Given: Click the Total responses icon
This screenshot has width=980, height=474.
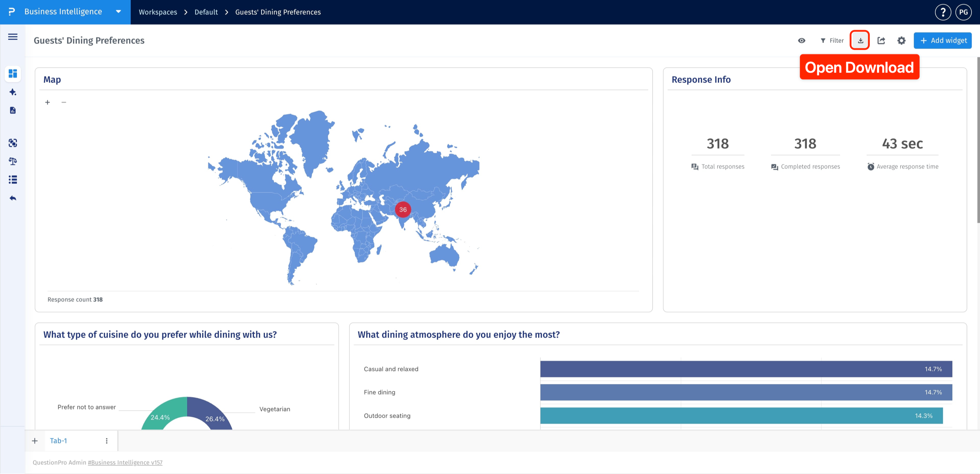Looking at the screenshot, I should 695,167.
